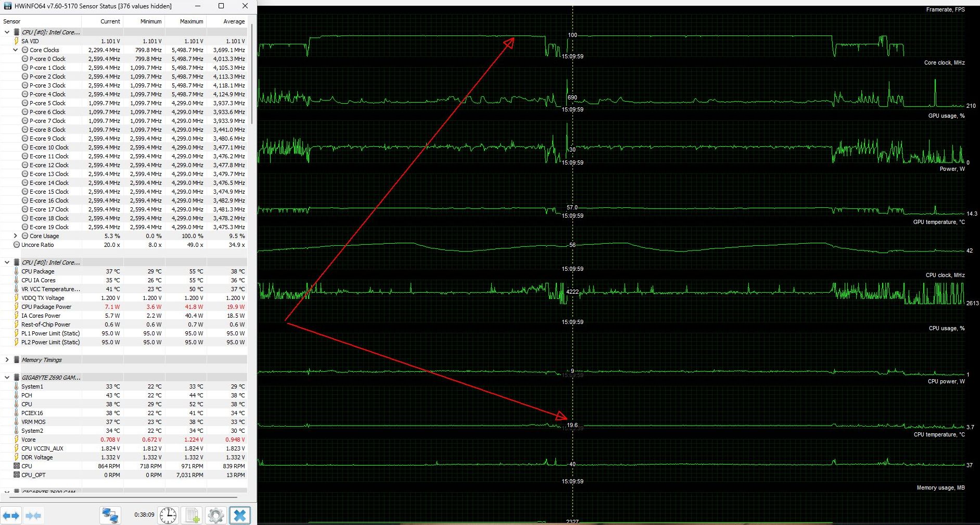Click the Maximum column header
The image size is (980, 525).
click(x=186, y=21)
